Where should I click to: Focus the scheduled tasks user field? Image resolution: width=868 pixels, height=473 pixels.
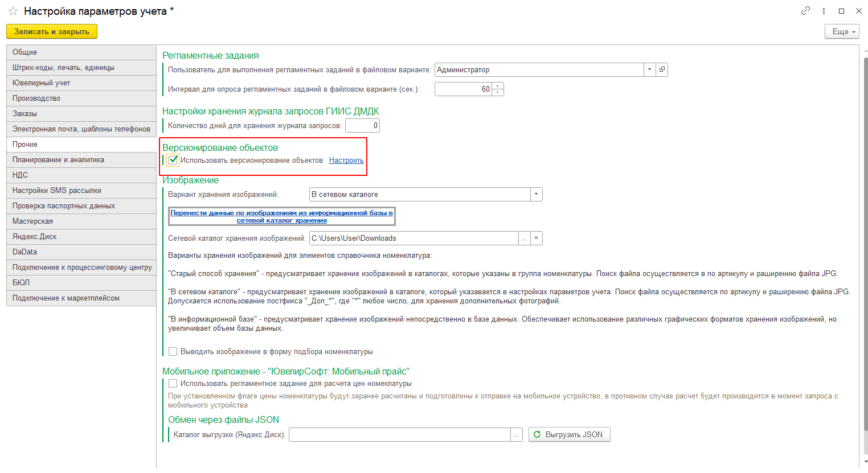point(539,69)
